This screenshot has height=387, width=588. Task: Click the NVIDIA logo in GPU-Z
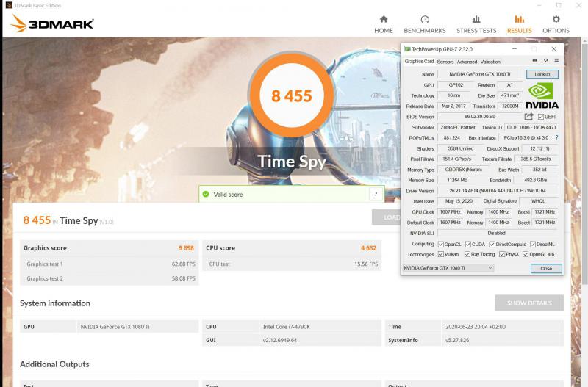pos(542,95)
